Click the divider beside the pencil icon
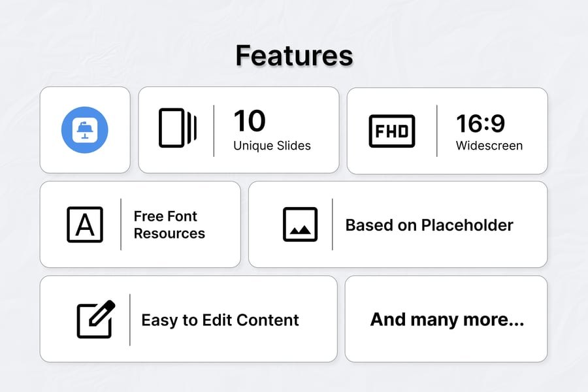The image size is (588, 392). (x=129, y=319)
